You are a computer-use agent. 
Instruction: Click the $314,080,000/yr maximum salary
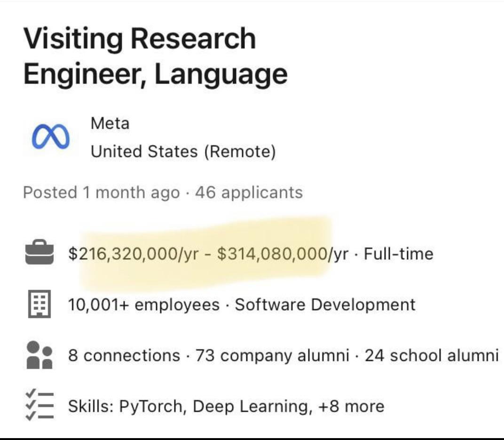[283, 254]
